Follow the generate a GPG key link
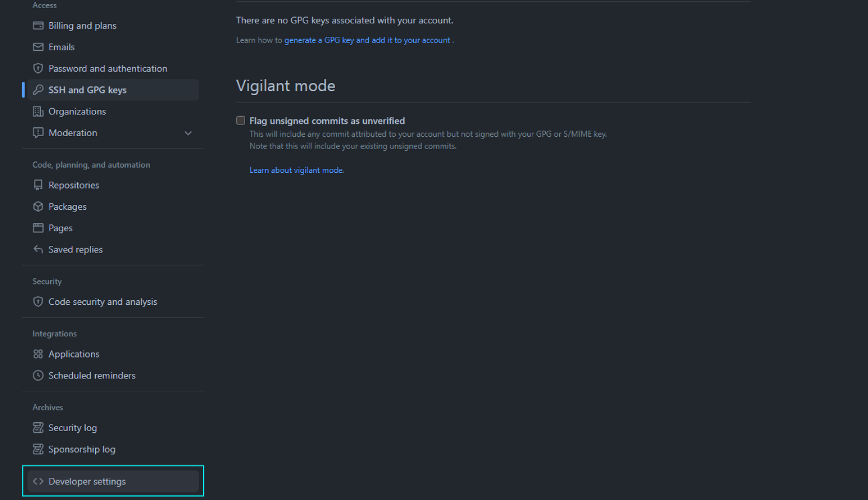 367,40
